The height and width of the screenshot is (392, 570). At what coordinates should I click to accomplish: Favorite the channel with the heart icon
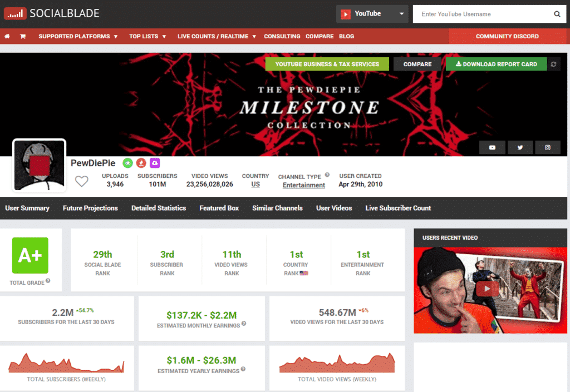[82, 181]
